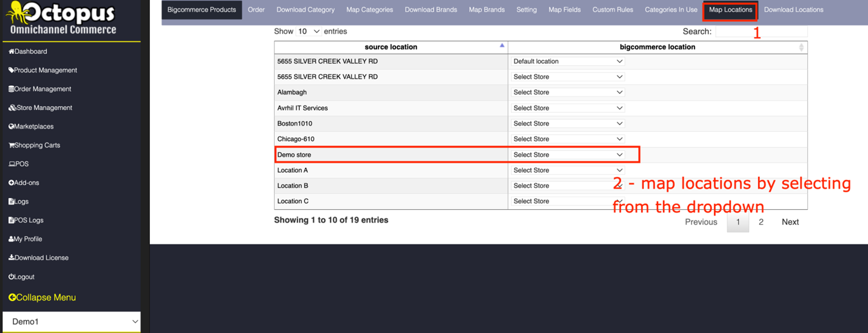Open Select Store dropdown for Alambagh
This screenshot has width=868, height=333.
tap(568, 92)
